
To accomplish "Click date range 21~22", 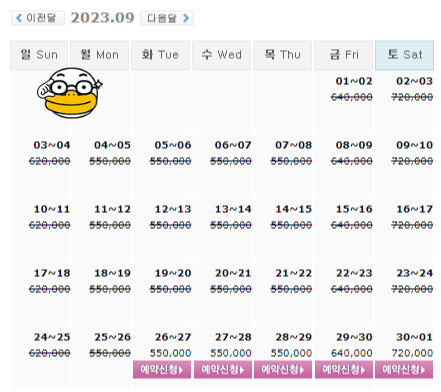I will (293, 273).
